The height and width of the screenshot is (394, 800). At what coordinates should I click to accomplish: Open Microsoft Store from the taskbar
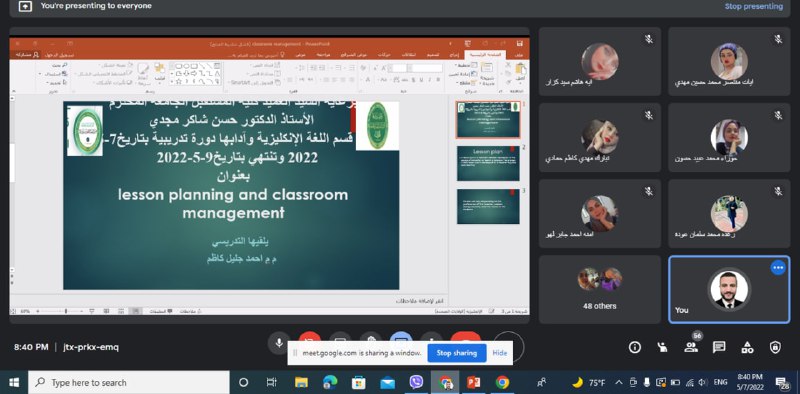click(359, 382)
